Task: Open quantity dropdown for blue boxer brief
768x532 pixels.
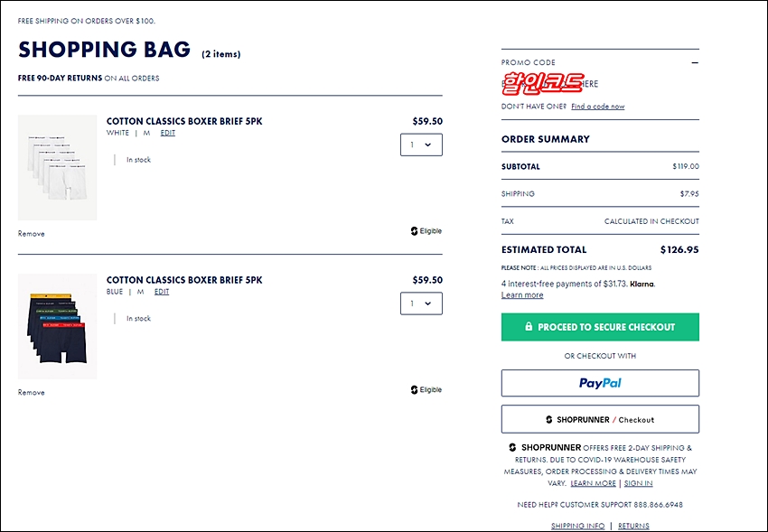Action: pyautogui.click(x=421, y=303)
